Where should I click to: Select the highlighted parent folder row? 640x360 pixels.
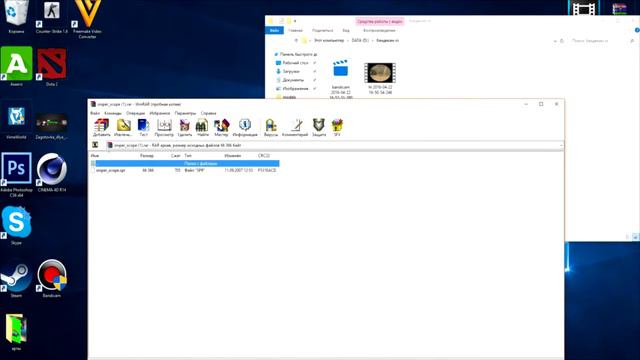[x=184, y=163]
